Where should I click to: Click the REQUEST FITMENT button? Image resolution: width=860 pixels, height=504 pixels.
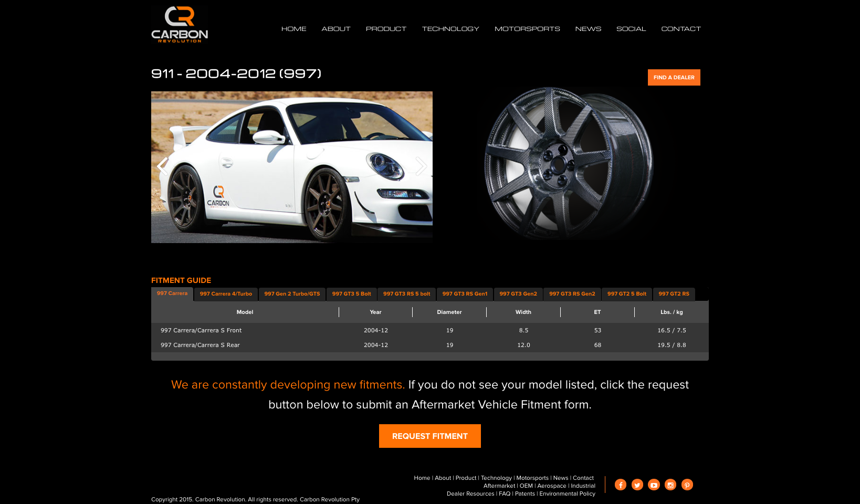click(430, 436)
